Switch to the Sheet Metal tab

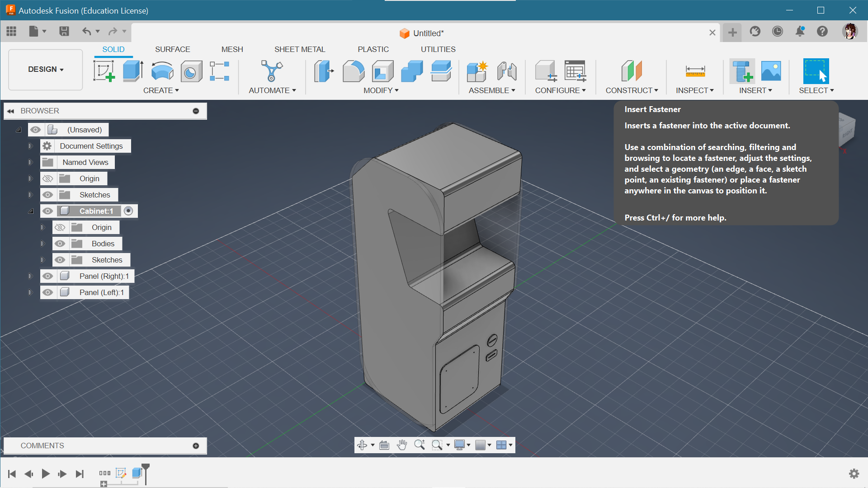[x=299, y=48]
